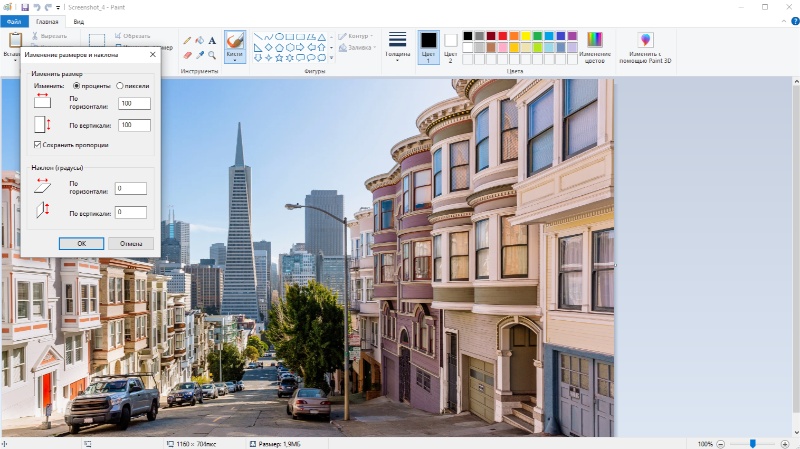Select the Eraser tool
The width and height of the screenshot is (800, 449).
tap(187, 55)
